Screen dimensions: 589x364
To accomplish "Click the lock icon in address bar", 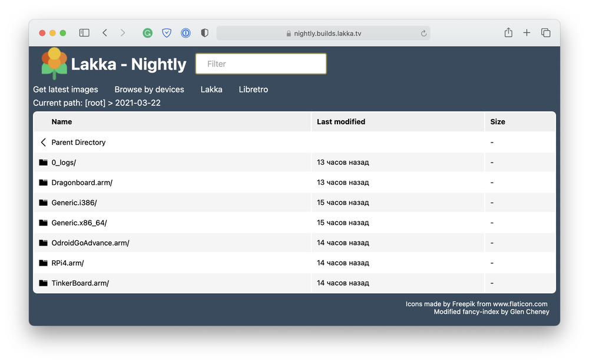I will (x=289, y=34).
